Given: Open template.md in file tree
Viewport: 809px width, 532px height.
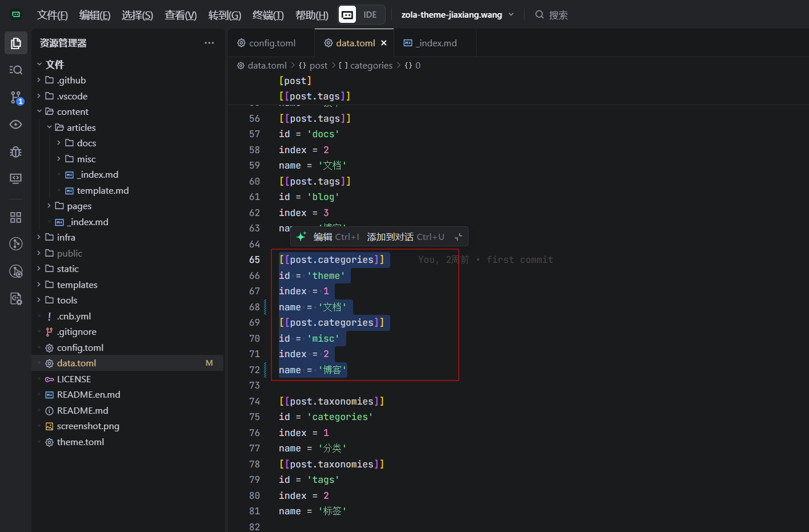Looking at the screenshot, I should [127, 190].
